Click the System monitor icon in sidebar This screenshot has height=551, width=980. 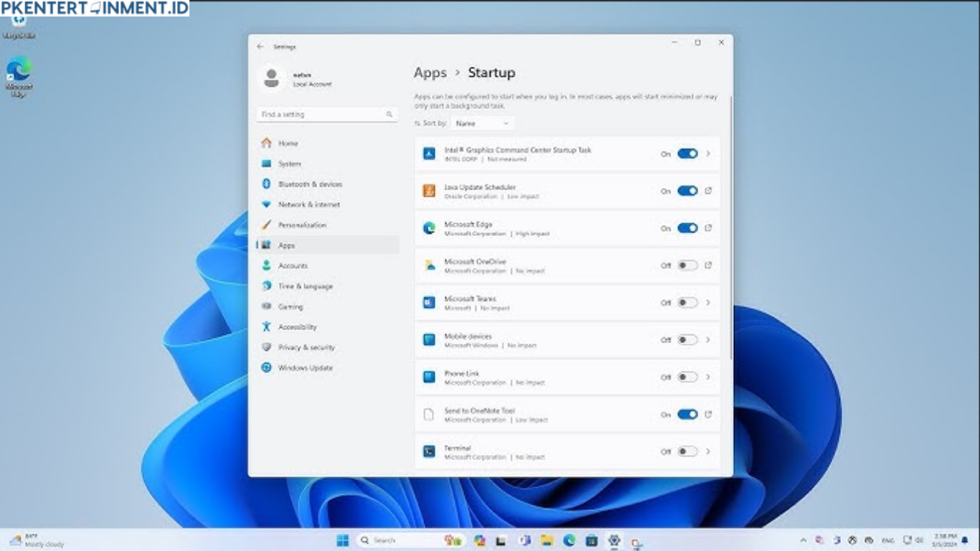click(x=266, y=164)
